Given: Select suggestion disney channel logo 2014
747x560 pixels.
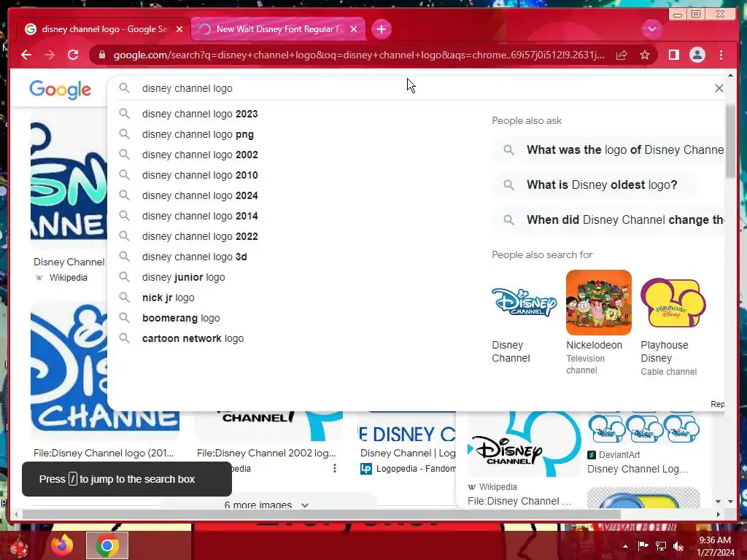Looking at the screenshot, I should coord(200,216).
